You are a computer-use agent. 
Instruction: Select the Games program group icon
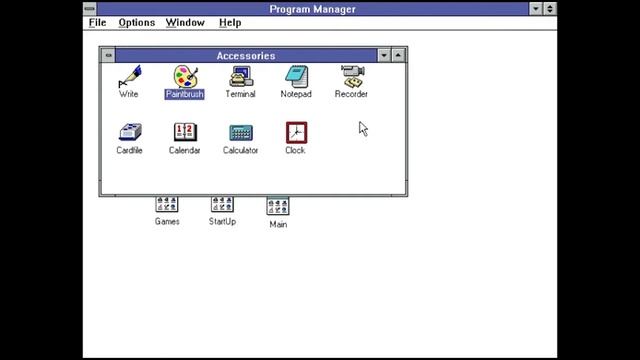point(167,204)
